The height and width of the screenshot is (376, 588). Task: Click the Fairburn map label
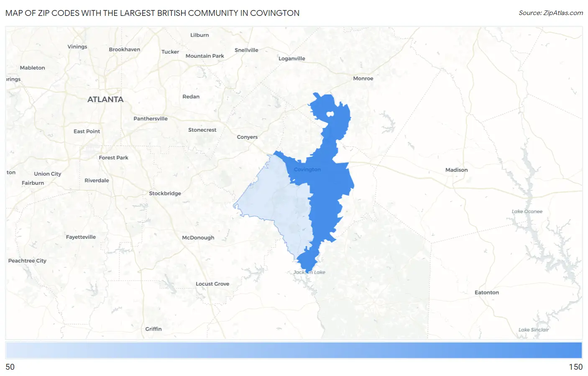(x=33, y=183)
